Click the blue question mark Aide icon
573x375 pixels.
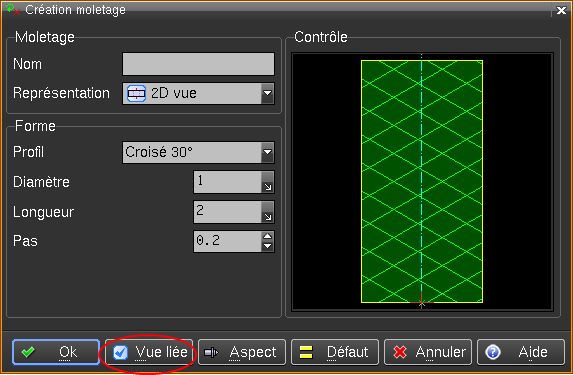493,352
